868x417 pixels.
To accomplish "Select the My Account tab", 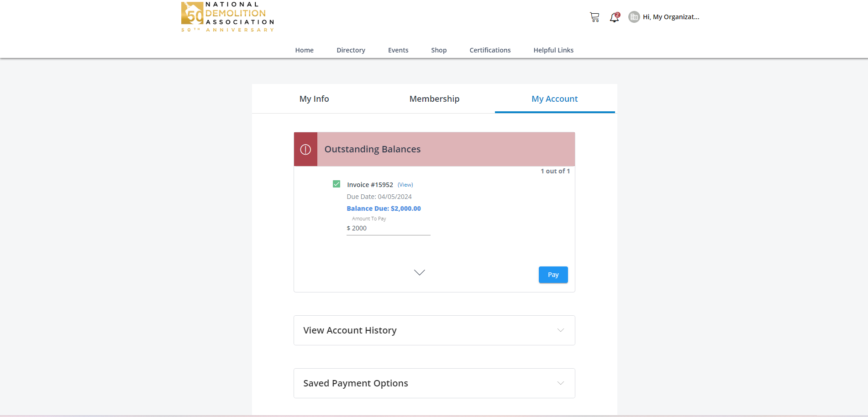I will (x=554, y=99).
